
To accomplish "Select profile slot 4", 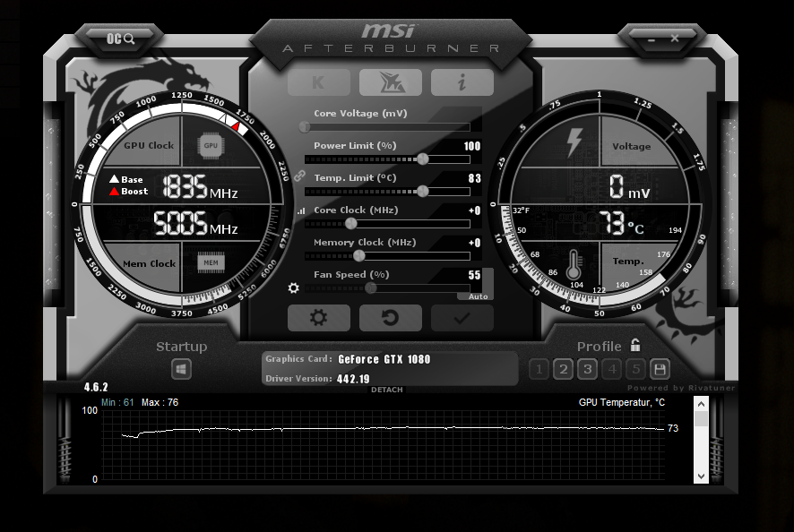I will point(612,369).
